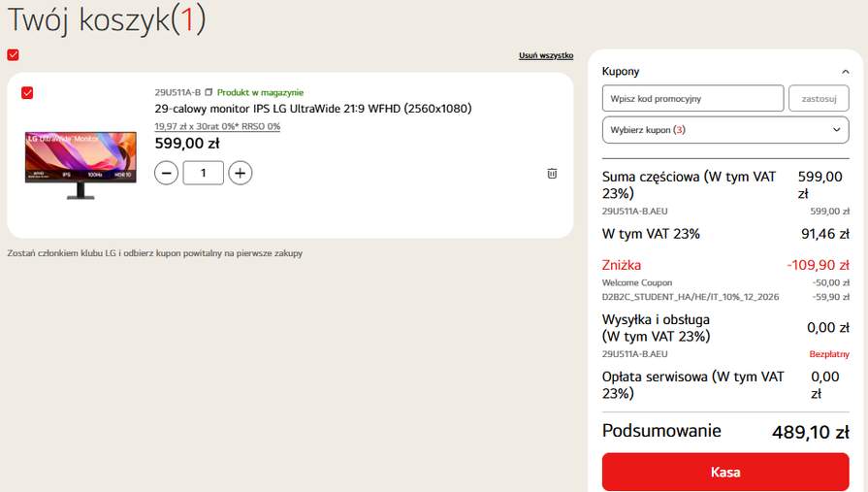The height and width of the screenshot is (492, 868).
Task: Collapse the Kupony section chevron
Action: [846, 72]
